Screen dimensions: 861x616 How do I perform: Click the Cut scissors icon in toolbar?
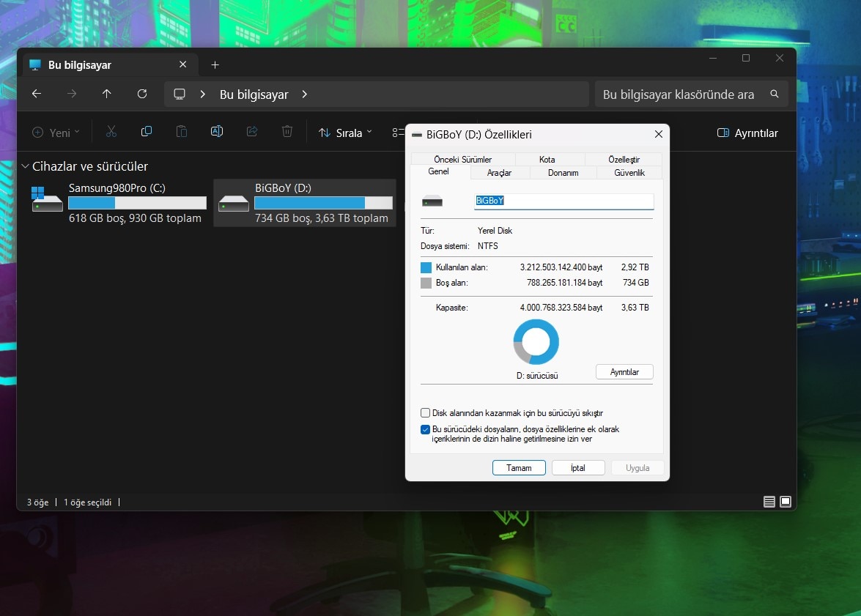[111, 132]
